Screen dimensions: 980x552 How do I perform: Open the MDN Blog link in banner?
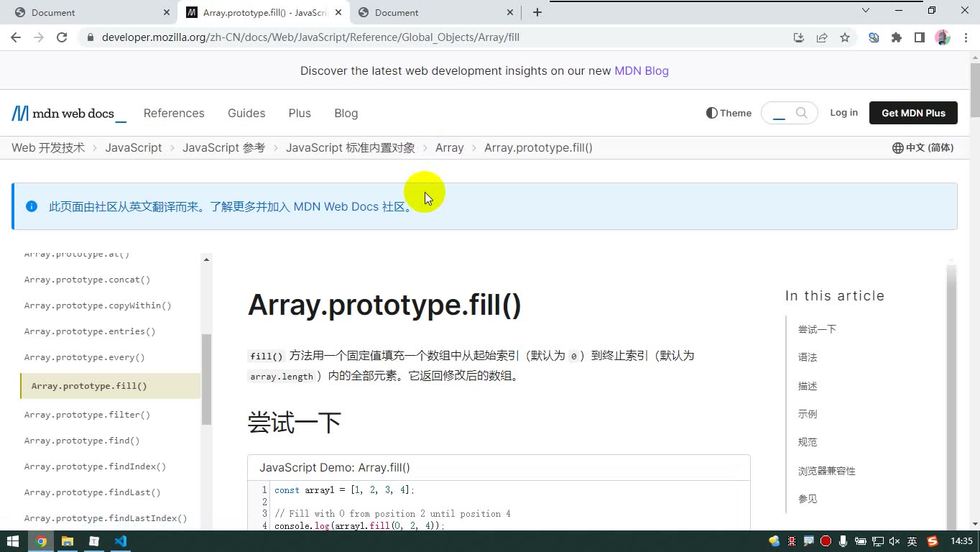[x=642, y=71]
